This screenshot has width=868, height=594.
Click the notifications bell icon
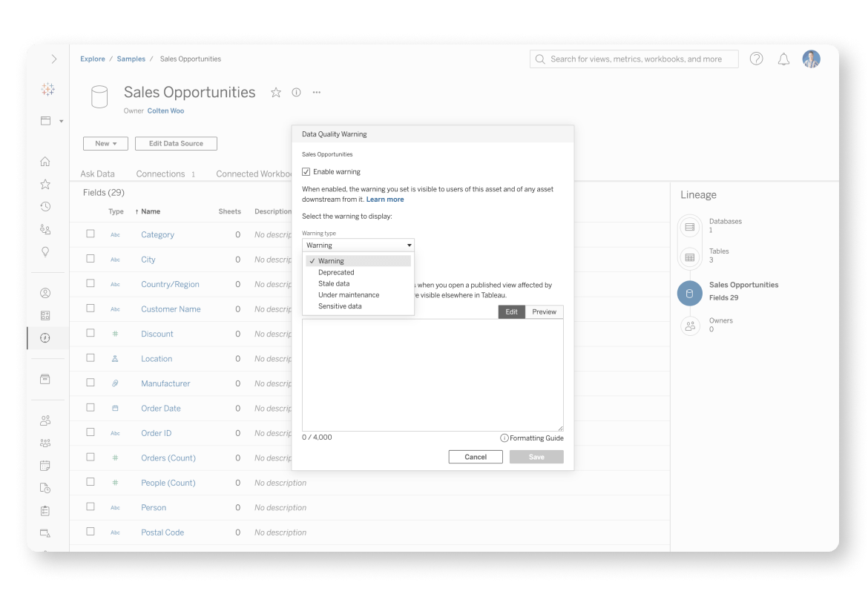(x=783, y=59)
